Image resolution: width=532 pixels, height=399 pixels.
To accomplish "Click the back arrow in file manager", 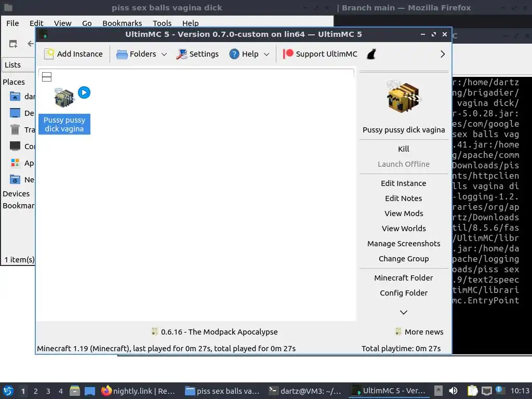I will (x=31, y=44).
